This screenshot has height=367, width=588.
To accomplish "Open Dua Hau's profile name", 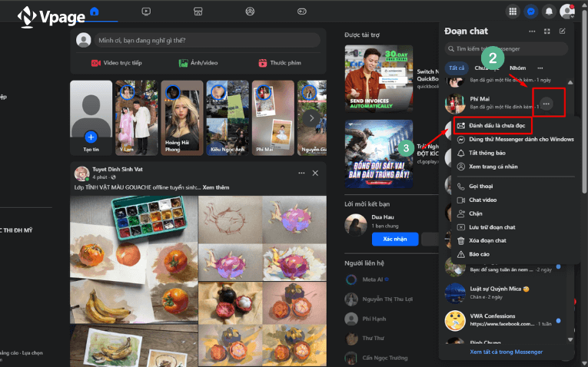I will click(x=383, y=217).
